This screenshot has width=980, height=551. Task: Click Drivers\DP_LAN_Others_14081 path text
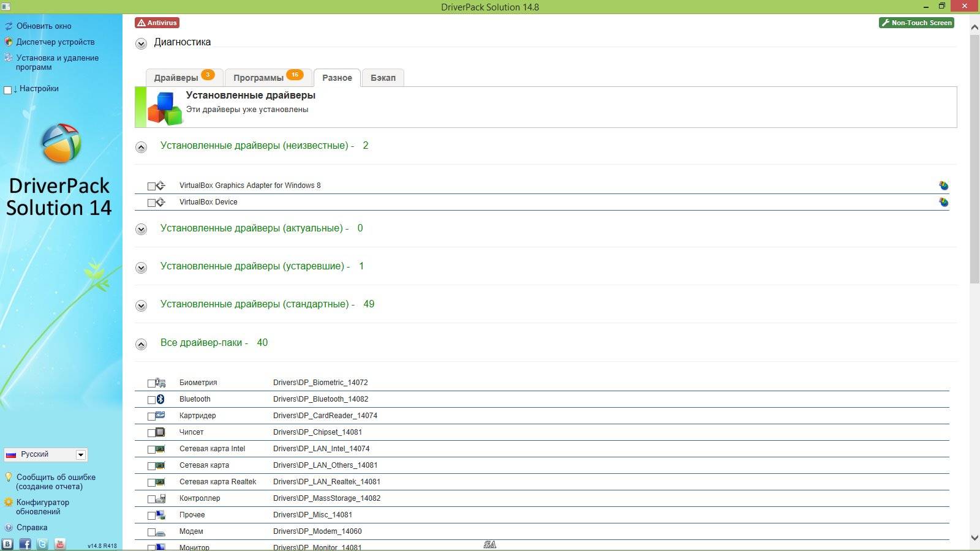[x=325, y=465]
